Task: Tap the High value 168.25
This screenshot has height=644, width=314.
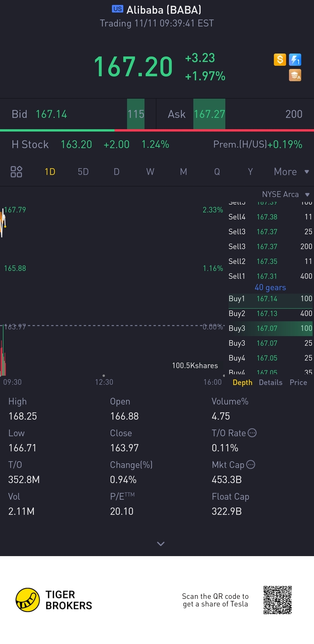Action: pyautogui.click(x=23, y=416)
